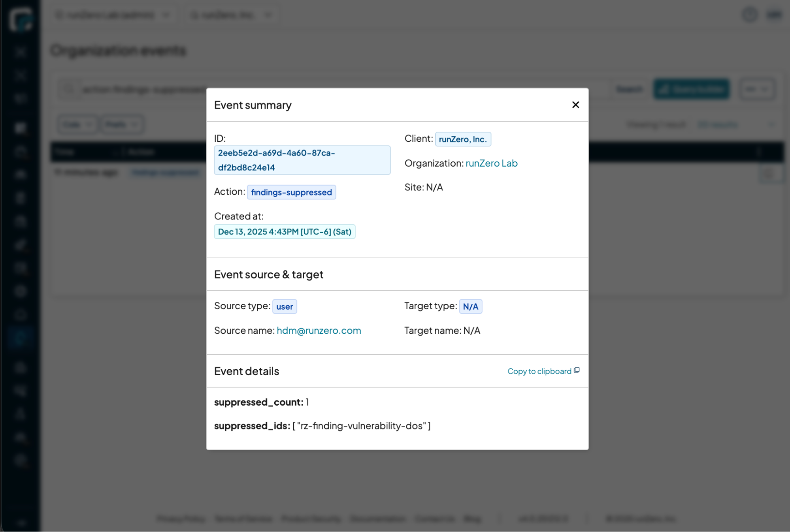Screen dimensions: 790x532
Task: Click the Copy to clipboard link
Action: [x=539, y=371]
